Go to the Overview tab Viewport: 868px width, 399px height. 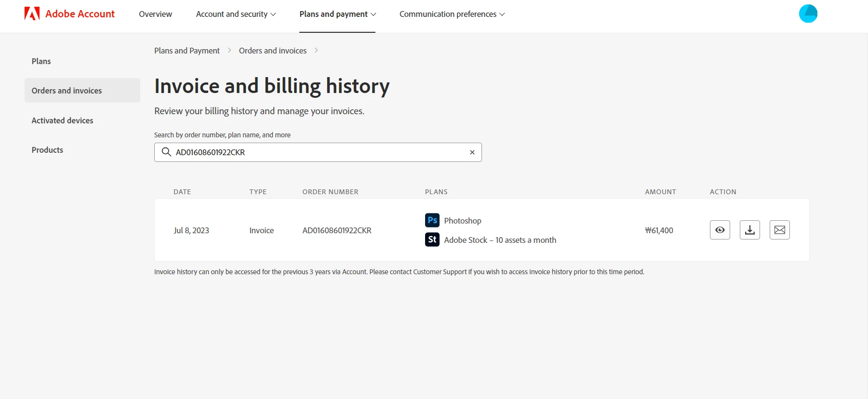[x=155, y=14]
